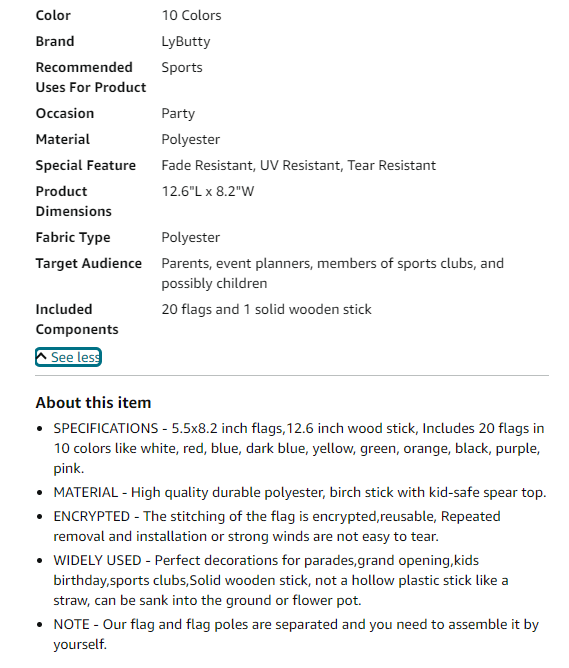Screen dimensions: 569x668
Task: Click the MATERIAL bullet about birch stick
Action: click(299, 492)
